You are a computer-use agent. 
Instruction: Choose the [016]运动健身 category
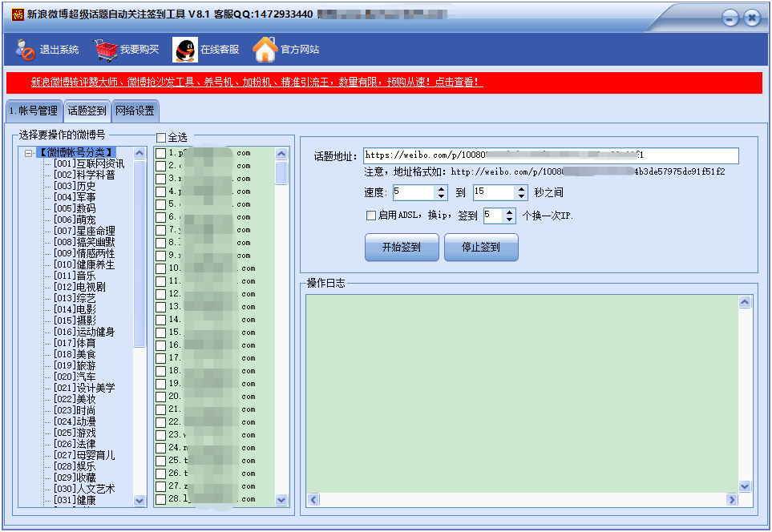(x=84, y=332)
